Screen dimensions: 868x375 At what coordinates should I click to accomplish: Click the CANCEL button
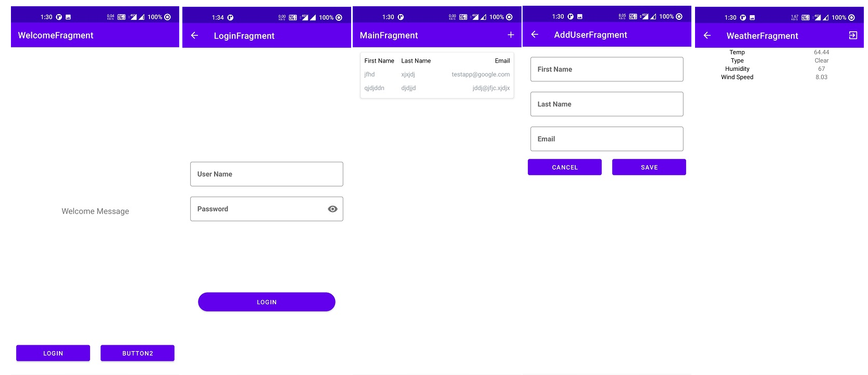565,167
